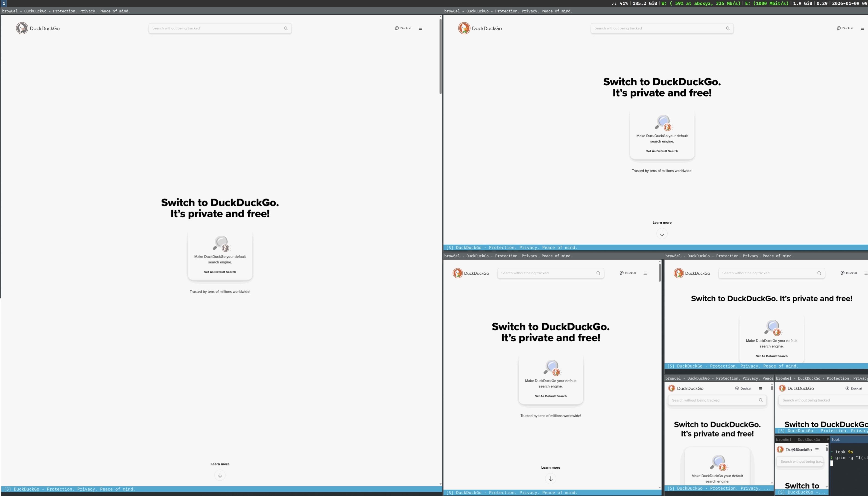The height and width of the screenshot is (496, 868).
Task: Click Duck.ai chat icon in grayscale-logo window
Action: click(397, 28)
